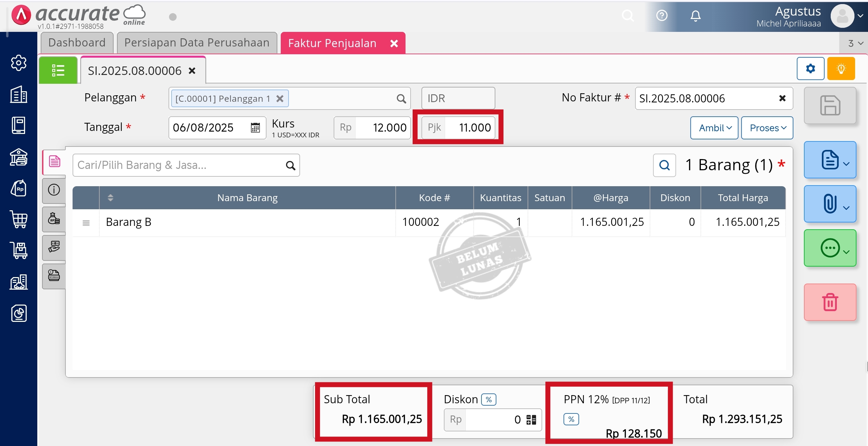Open the info side tab
Viewport: 868px width, 446px height.
point(54,190)
